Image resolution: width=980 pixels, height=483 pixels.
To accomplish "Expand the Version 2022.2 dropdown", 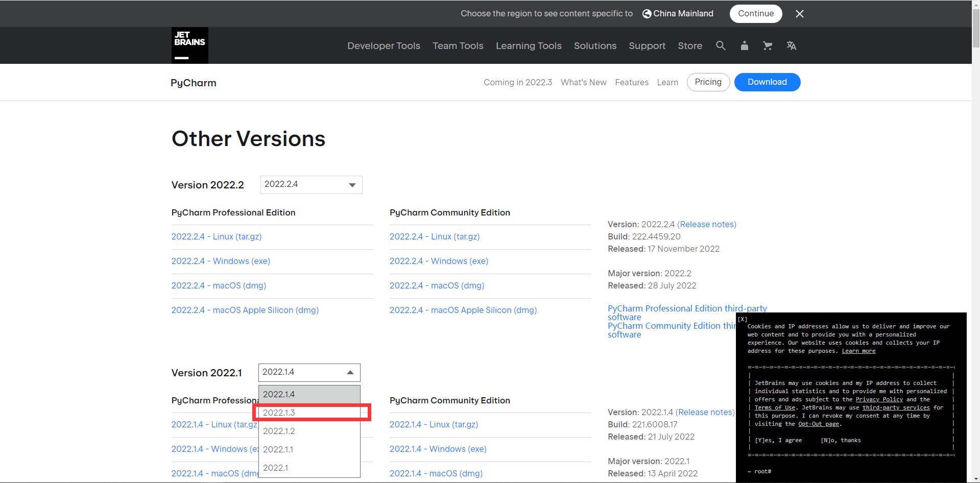I will pos(312,185).
